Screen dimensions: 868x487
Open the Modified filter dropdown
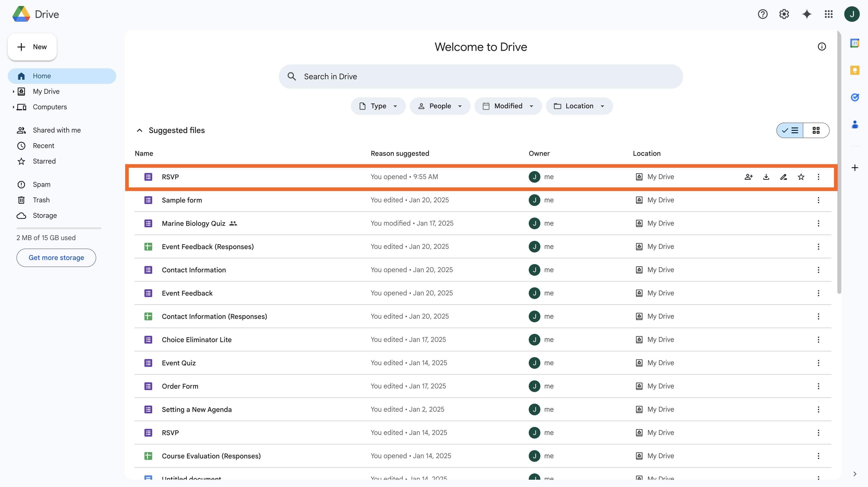tap(508, 106)
